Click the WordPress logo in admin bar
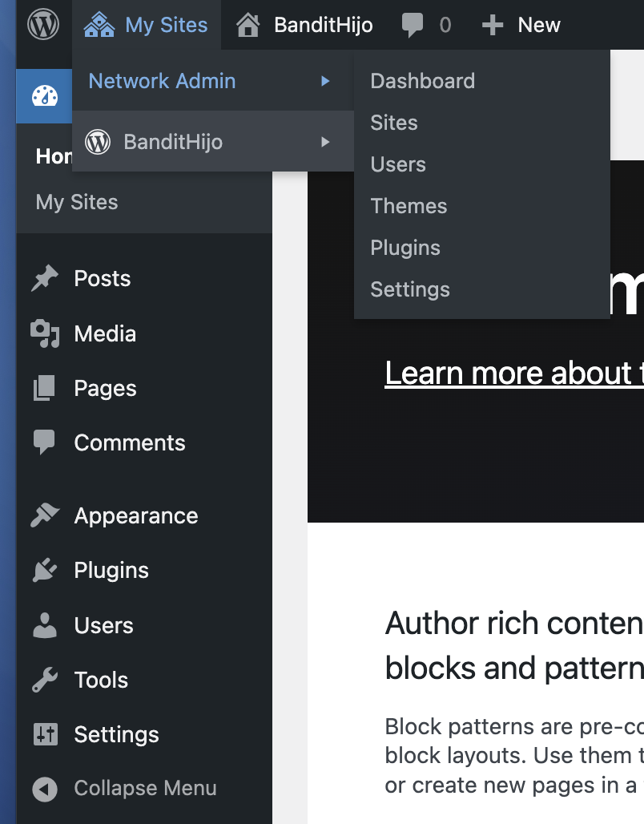The image size is (644, 824). pyautogui.click(x=43, y=25)
